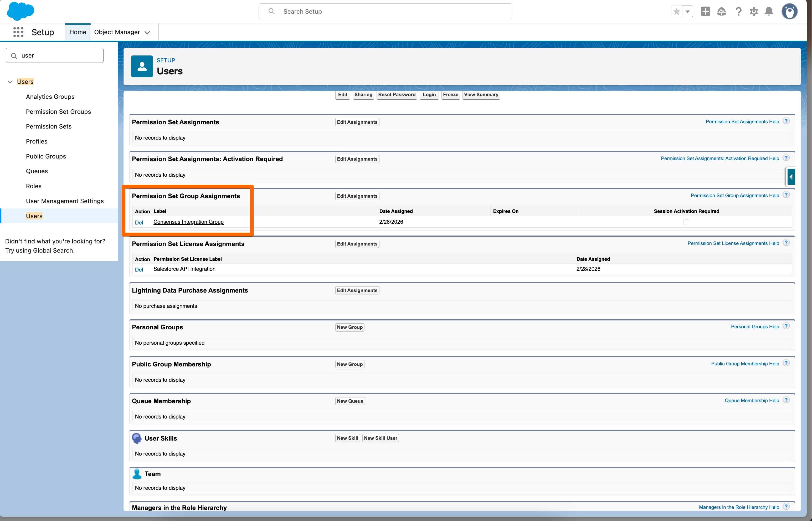Open the Notifications bell icon

pos(769,12)
